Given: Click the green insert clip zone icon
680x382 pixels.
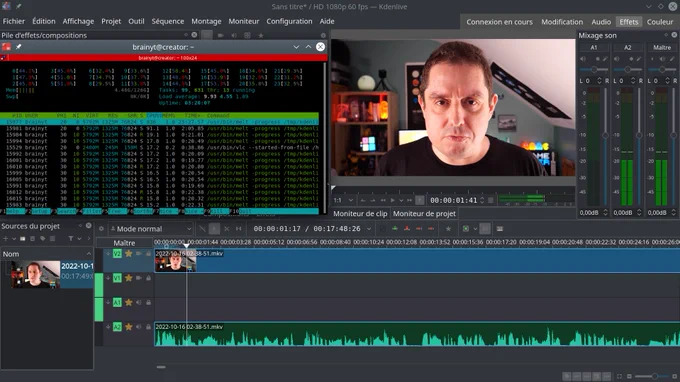Looking at the screenshot, I should (x=395, y=229).
